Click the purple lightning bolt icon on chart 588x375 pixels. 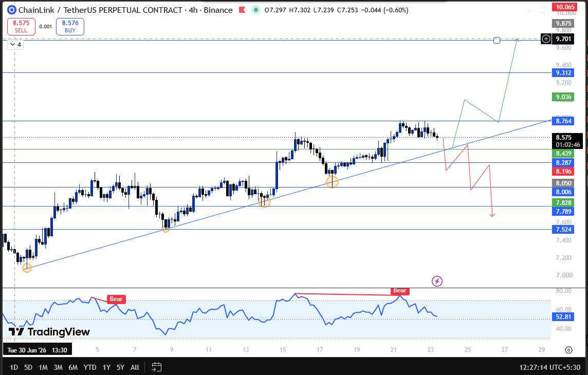click(x=437, y=281)
